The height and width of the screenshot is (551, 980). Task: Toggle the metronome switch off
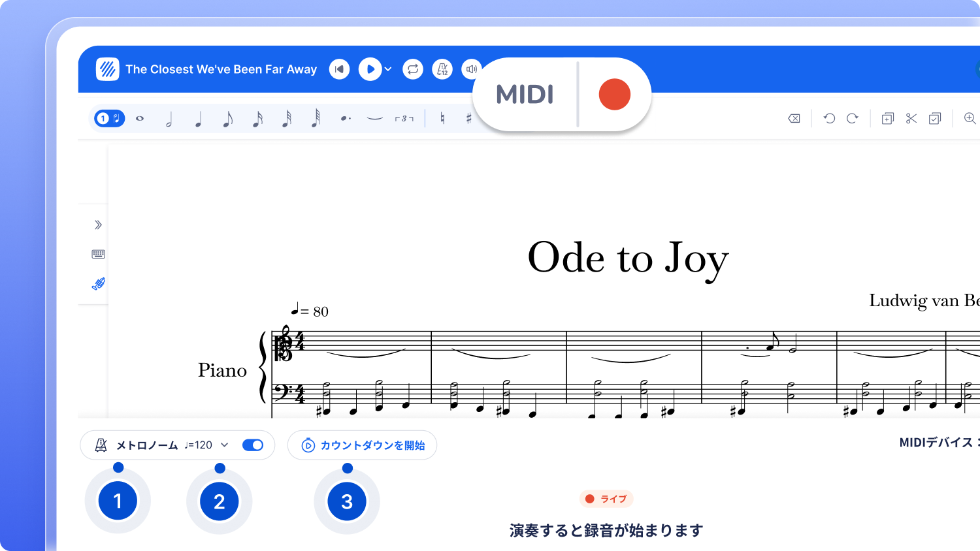click(x=253, y=445)
